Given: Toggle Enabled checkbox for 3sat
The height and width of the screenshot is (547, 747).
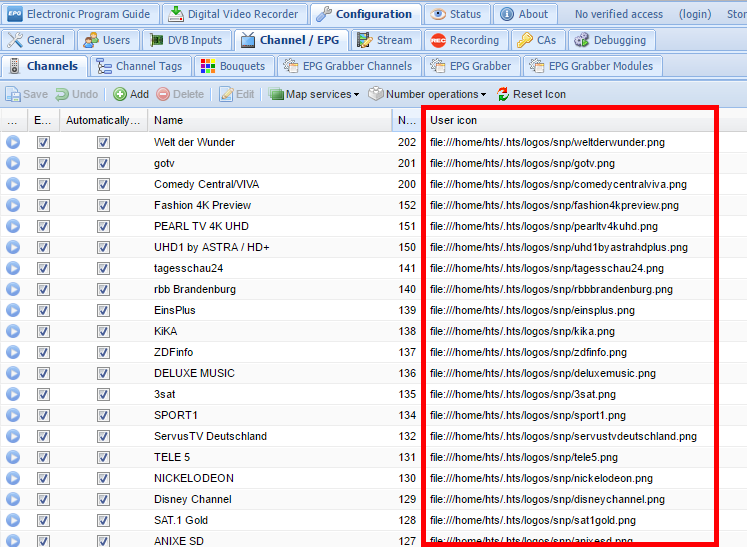Looking at the screenshot, I should pyautogui.click(x=43, y=394).
